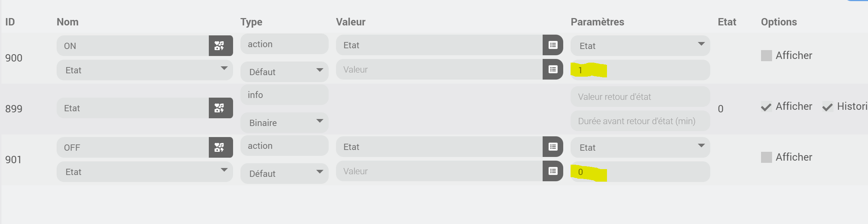This screenshot has height=224, width=868.
Task: Expand the Etat dropdown under ON name
Action: [x=144, y=70]
